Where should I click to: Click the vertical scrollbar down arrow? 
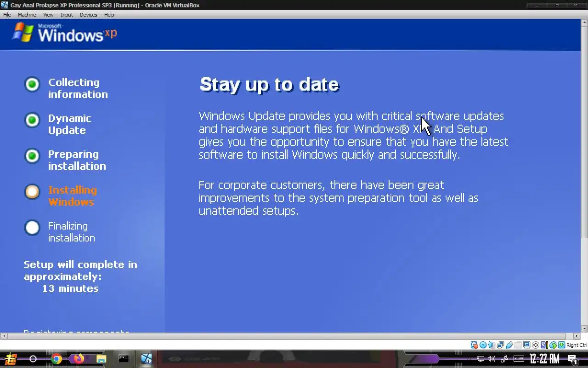584,328
